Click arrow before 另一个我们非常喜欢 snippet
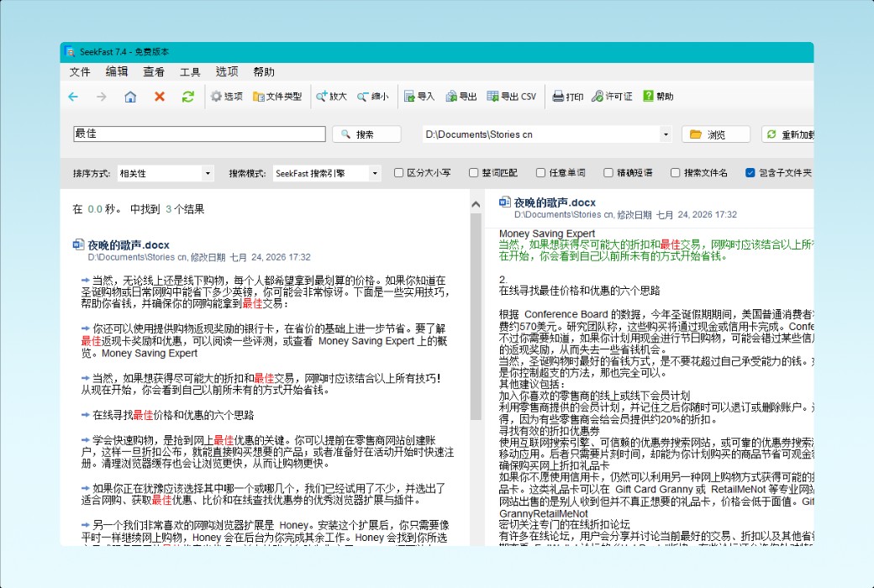The image size is (874, 588). coord(85,524)
